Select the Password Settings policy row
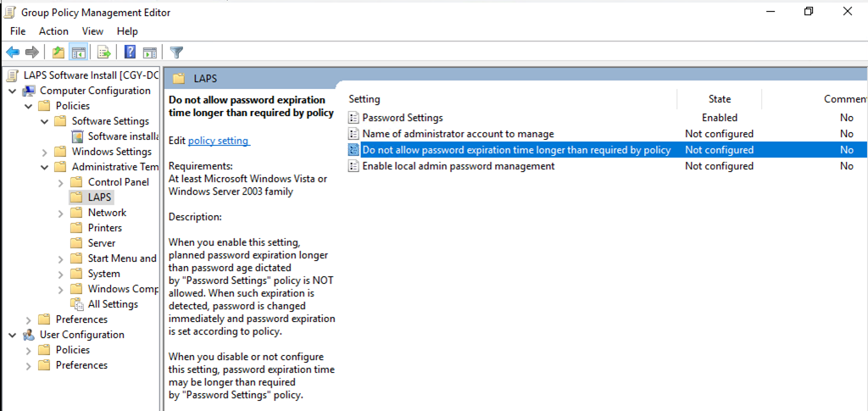The image size is (868, 411). point(402,118)
